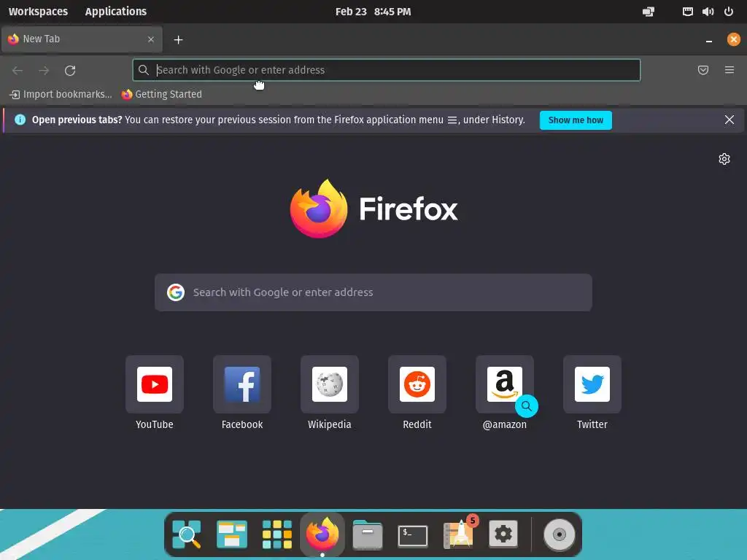Open a new tab with plus button
This screenshot has width=747, height=560.
(x=178, y=39)
